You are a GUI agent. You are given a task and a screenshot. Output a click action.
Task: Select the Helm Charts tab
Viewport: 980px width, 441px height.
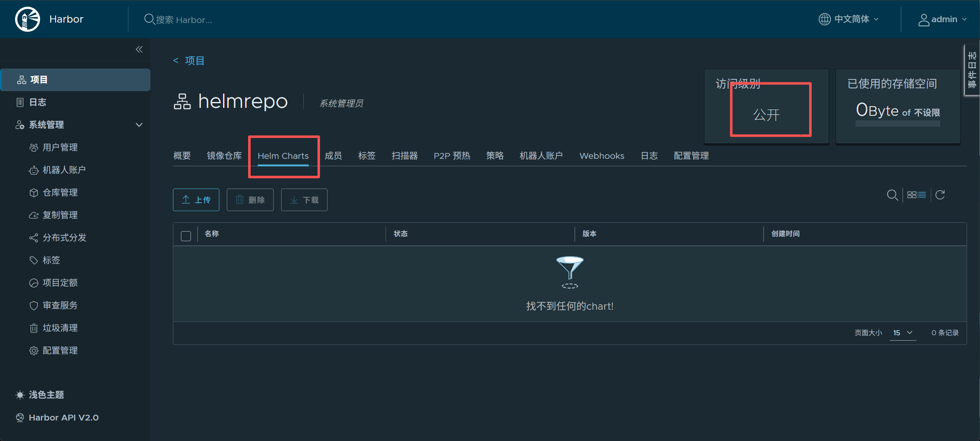pyautogui.click(x=283, y=156)
